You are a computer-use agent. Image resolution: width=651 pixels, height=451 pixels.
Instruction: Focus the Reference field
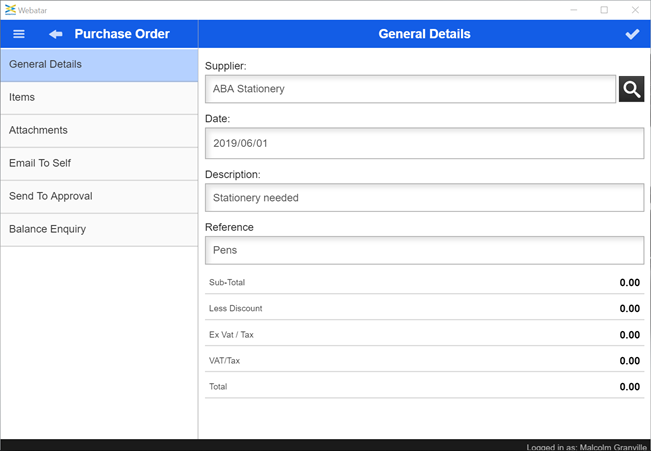pos(424,250)
